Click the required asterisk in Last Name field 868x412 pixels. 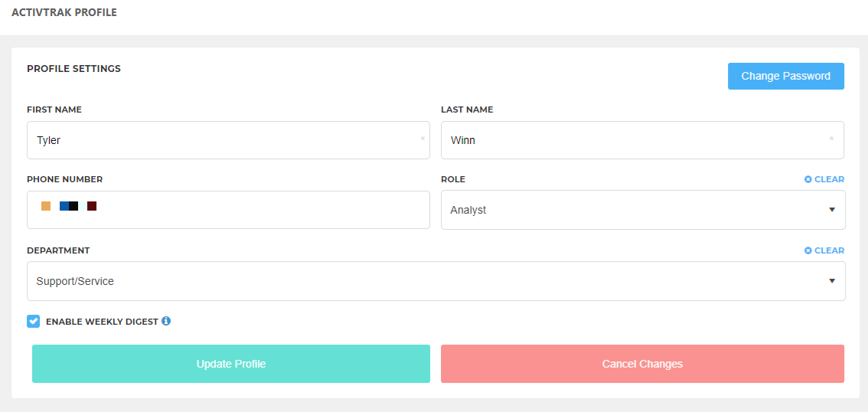click(831, 139)
